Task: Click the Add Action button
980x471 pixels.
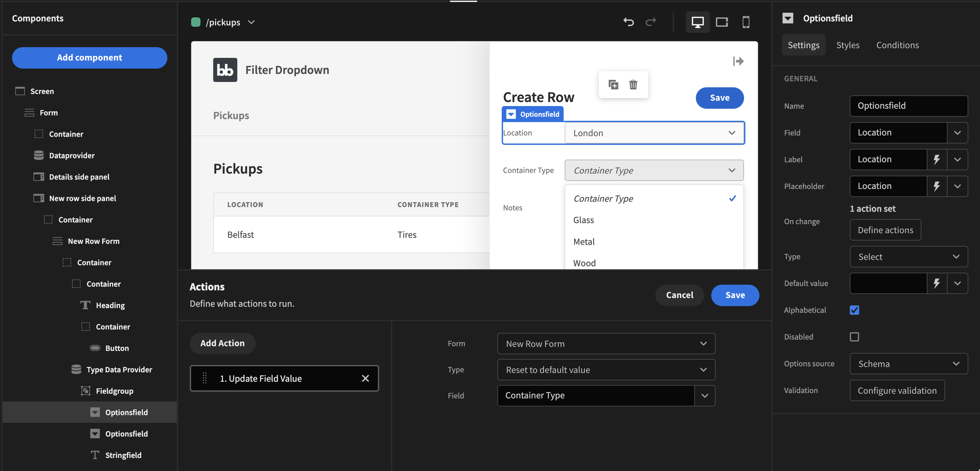Action: click(x=222, y=343)
